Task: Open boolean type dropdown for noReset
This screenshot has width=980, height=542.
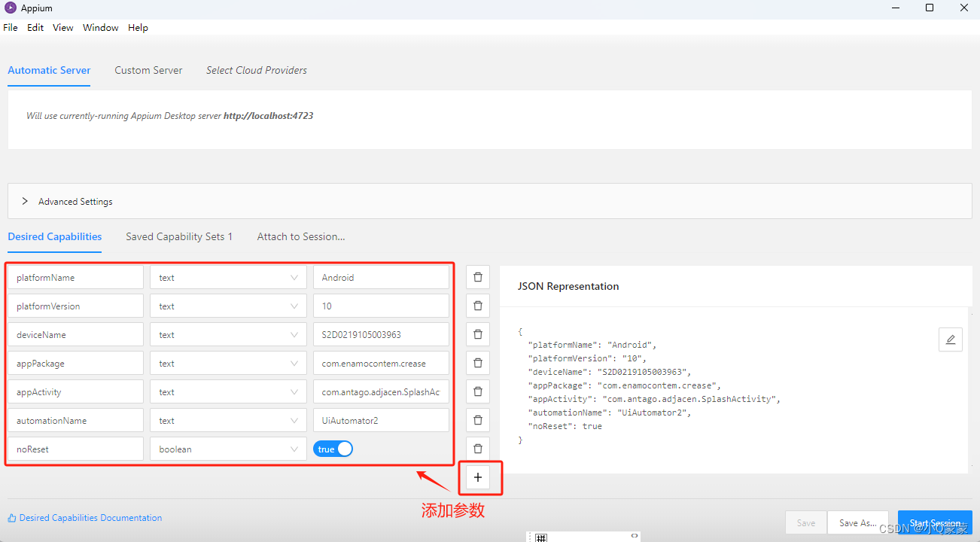Action: 228,449
